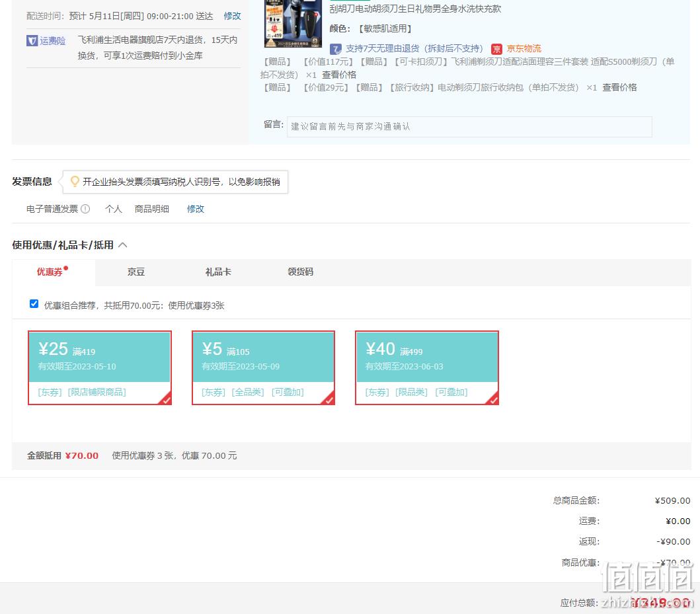The height and width of the screenshot is (614, 700).
Task: Toggle the ¥40 满499 coupon card
Action: pos(427,367)
